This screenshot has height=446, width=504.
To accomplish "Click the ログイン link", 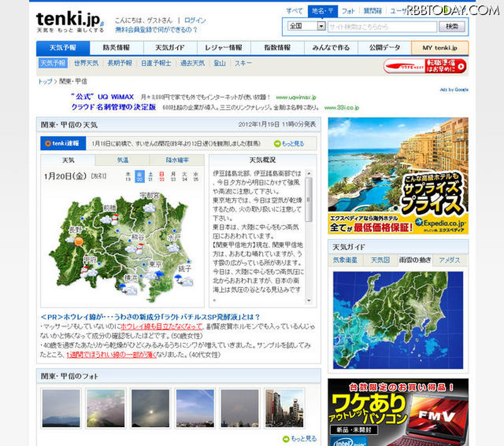I will [195, 20].
